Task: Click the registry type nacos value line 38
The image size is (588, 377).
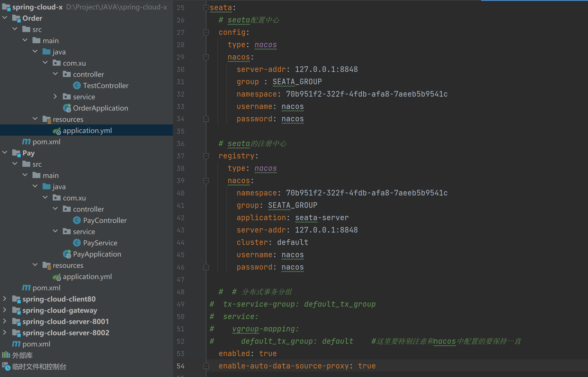Action: click(x=266, y=169)
